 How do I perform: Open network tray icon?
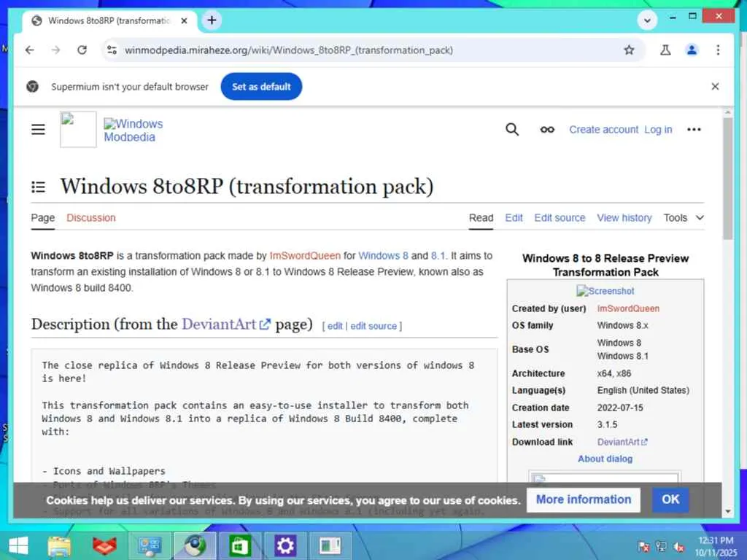661,546
